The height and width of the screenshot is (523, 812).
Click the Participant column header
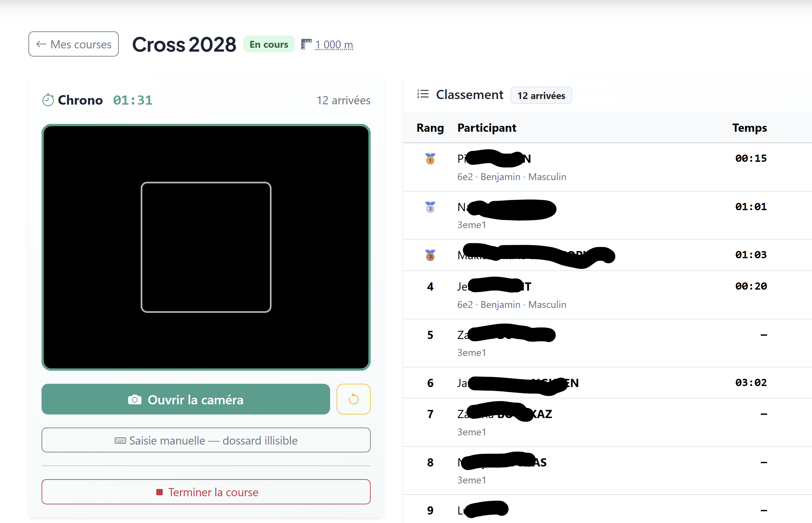487,128
